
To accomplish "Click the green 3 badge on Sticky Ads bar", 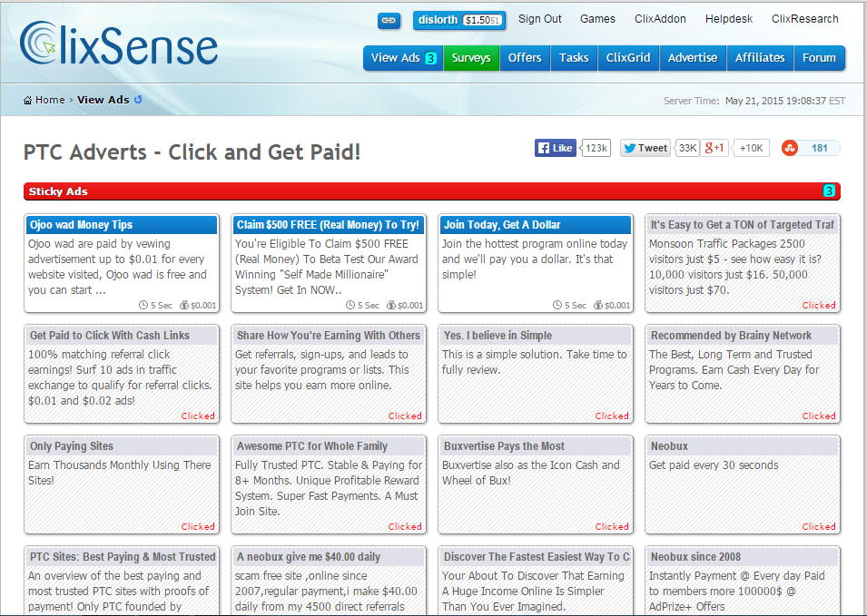I will click(x=829, y=191).
